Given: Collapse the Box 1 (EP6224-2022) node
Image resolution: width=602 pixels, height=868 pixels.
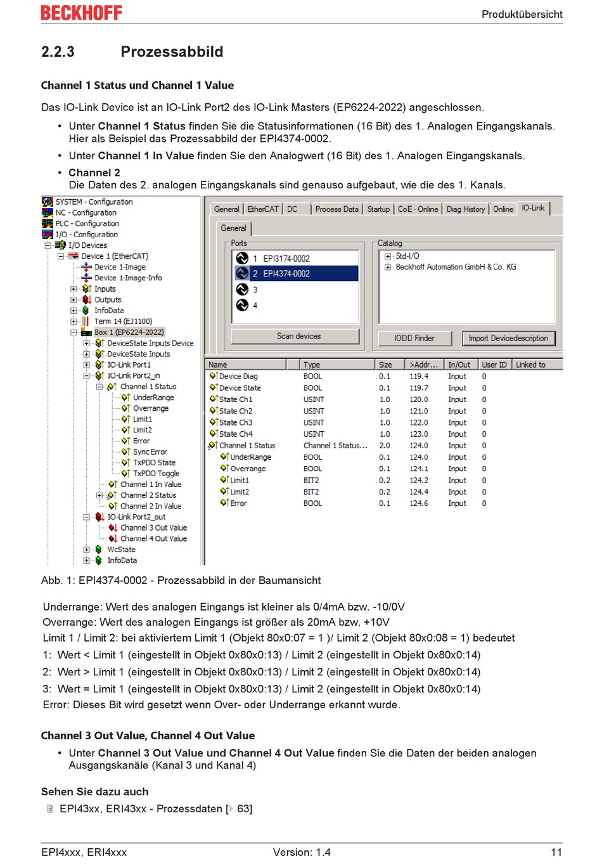Looking at the screenshot, I should tap(74, 332).
